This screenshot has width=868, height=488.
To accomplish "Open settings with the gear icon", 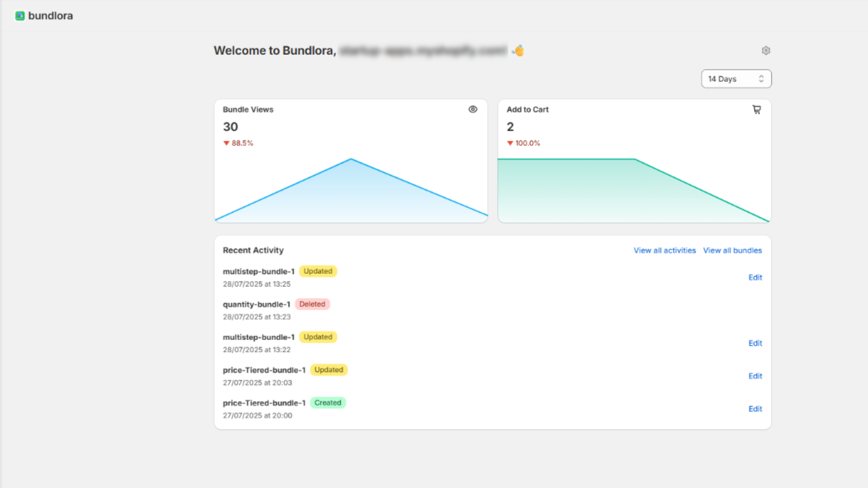I will point(766,50).
